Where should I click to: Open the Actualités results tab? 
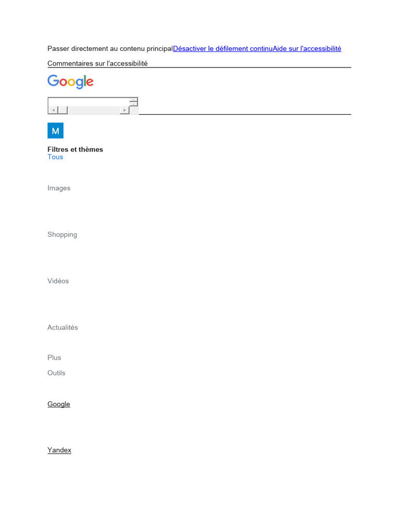tap(63, 327)
